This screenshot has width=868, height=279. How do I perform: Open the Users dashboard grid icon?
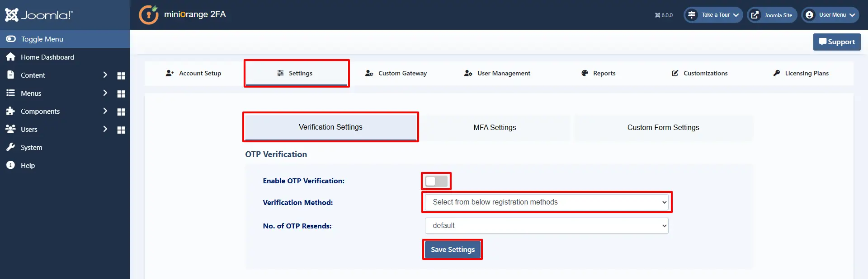click(x=121, y=130)
